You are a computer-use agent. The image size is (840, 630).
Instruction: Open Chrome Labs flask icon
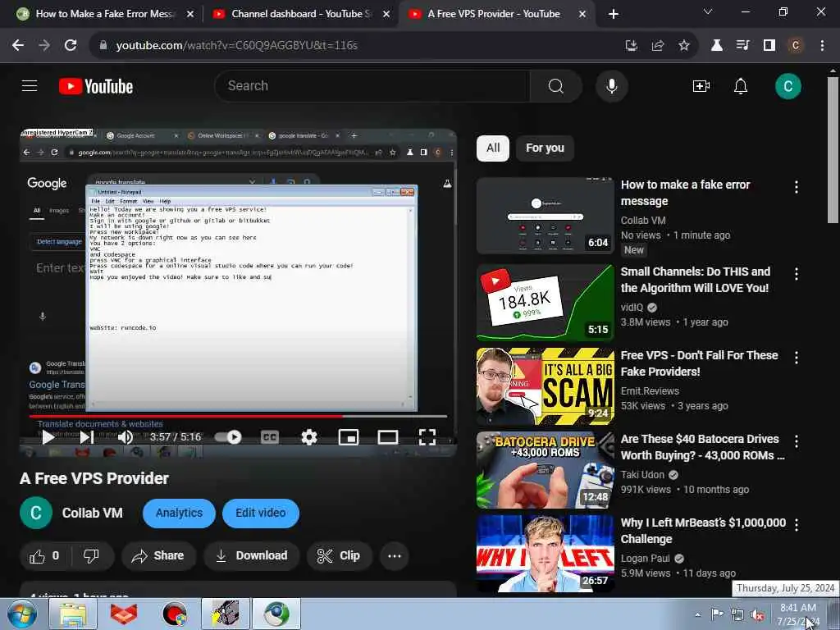point(716,46)
